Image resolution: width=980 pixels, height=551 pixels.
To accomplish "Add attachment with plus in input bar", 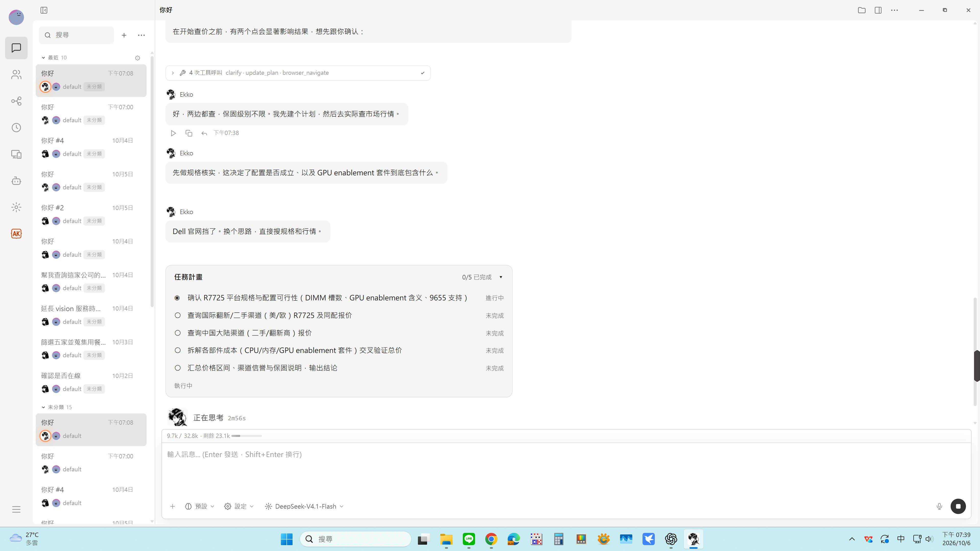I will point(173,507).
